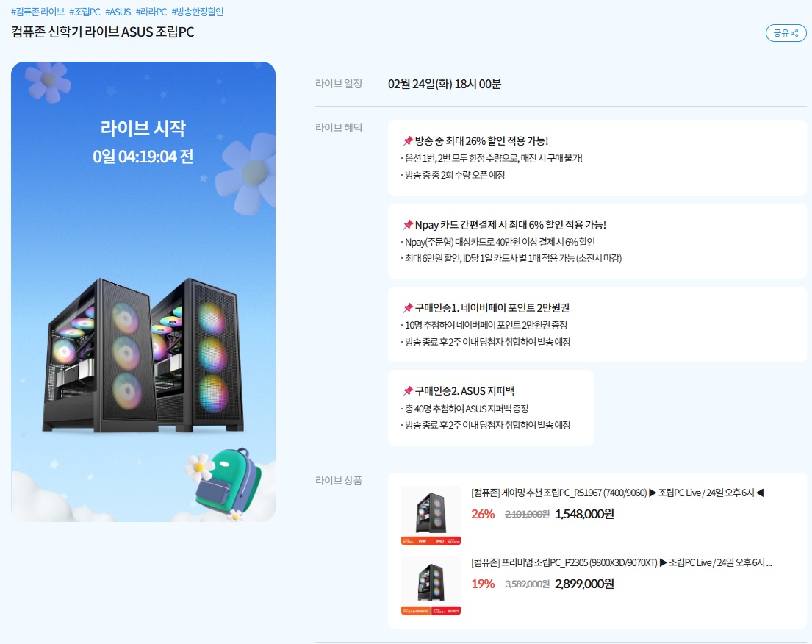Click pin icon beside 방송 중 최대 26% 할인

pyautogui.click(x=408, y=141)
